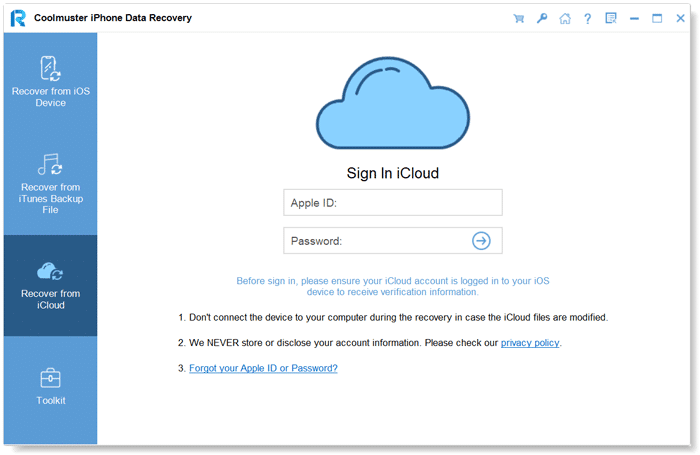Select the Recover from iCloud tab
This screenshot has width=700, height=455.
click(50, 285)
